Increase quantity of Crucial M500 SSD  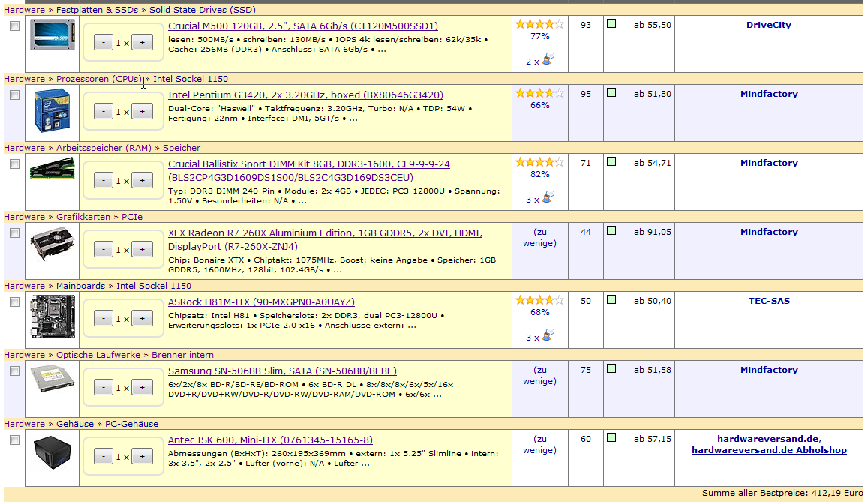(x=143, y=42)
